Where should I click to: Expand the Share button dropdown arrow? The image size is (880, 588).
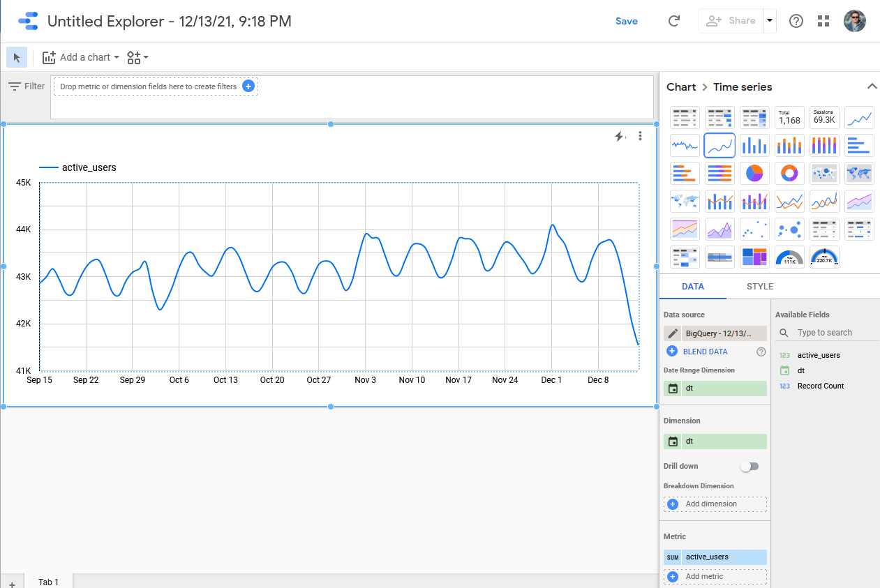pyautogui.click(x=769, y=21)
